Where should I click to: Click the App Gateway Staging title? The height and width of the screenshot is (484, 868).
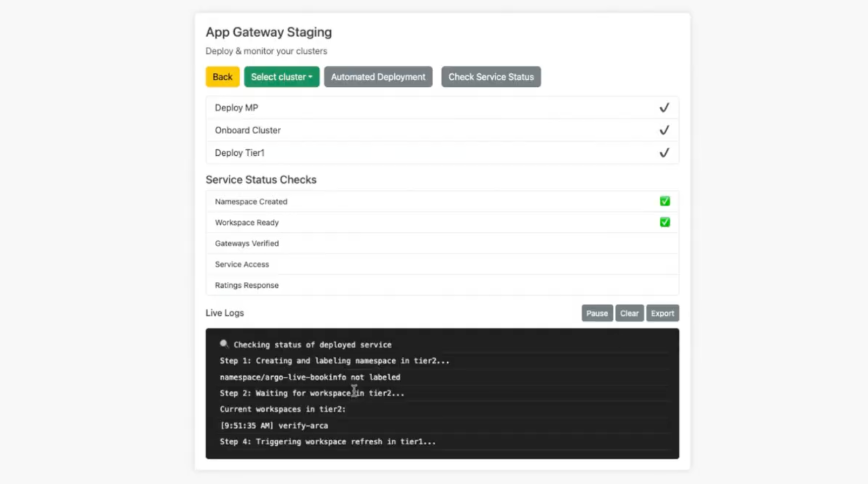pos(269,32)
